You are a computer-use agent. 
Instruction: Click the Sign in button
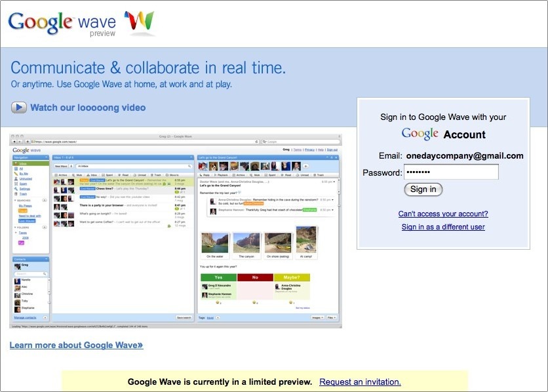tap(423, 189)
